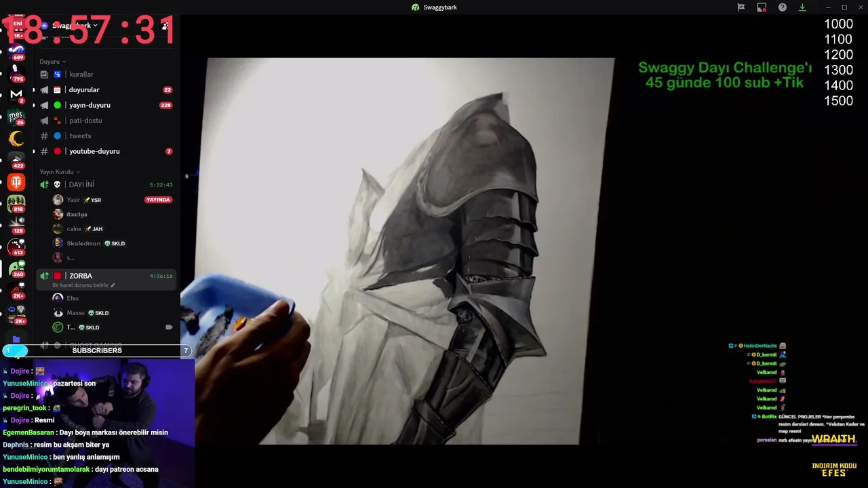Click the SKLD tag beside Skaledman
This screenshot has height=488, width=868.
click(115, 243)
